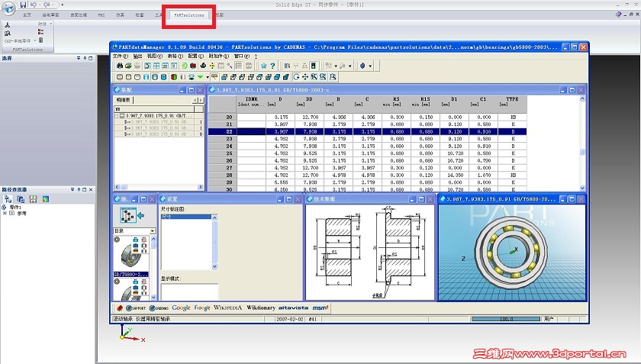Viewport: 641px width, 364px height.
Task: Open the Froogle link
Action: click(202, 308)
